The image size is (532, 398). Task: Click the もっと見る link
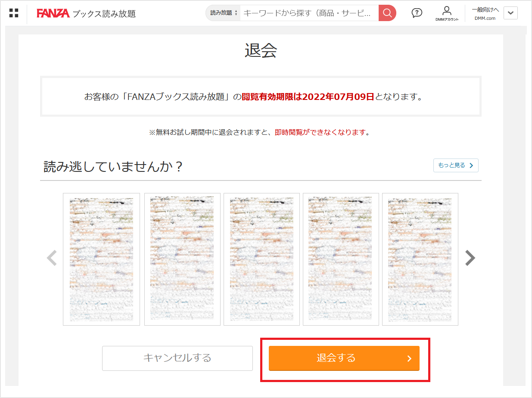[456, 165]
